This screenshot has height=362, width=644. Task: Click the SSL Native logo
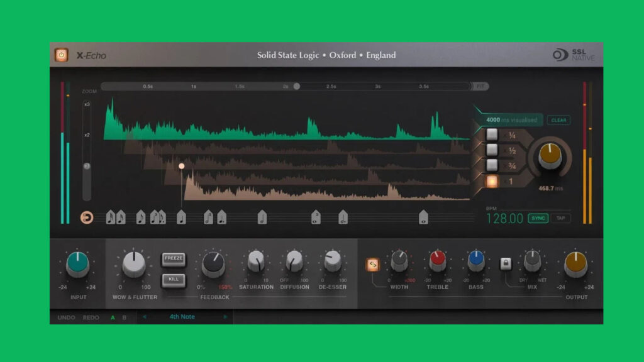[x=574, y=55]
